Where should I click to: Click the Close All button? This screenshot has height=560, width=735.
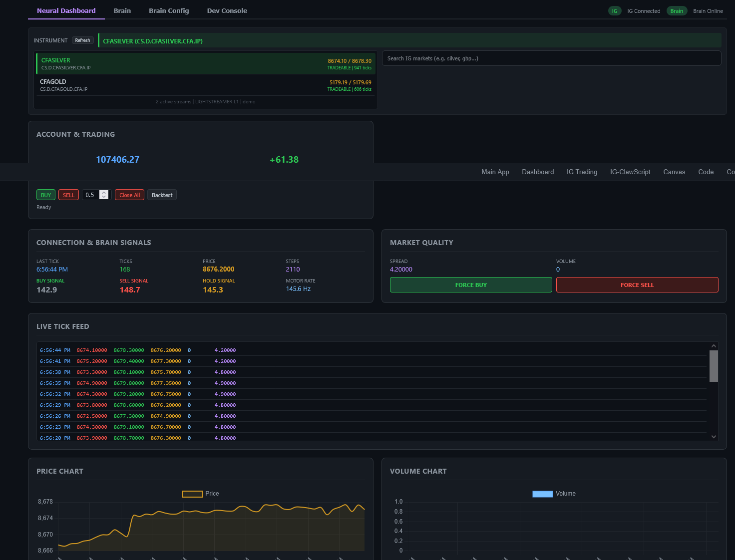129,195
